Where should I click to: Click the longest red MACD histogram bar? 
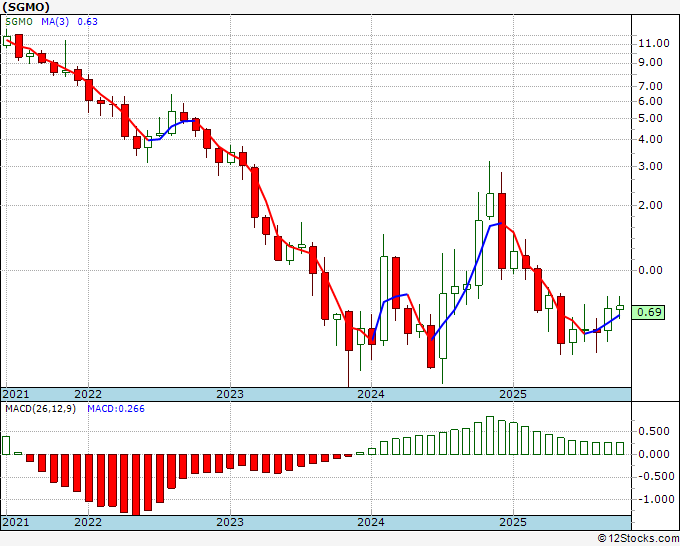tap(136, 485)
